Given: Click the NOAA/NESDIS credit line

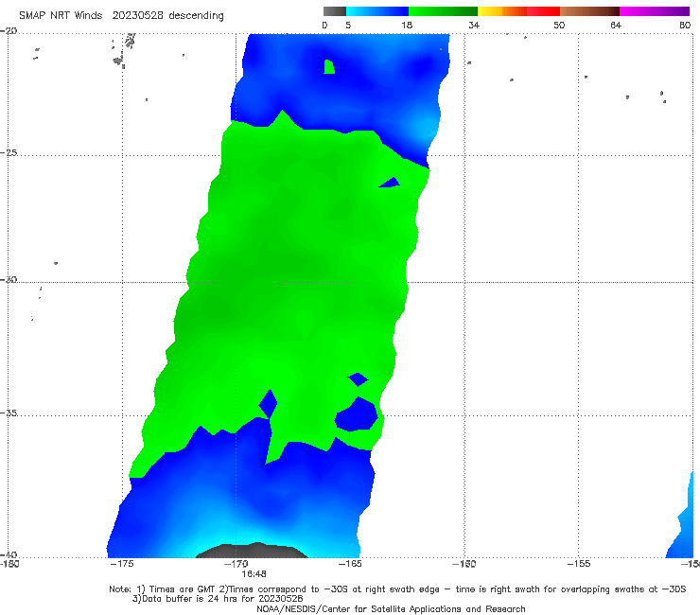Looking at the screenshot, I should tap(391, 609).
